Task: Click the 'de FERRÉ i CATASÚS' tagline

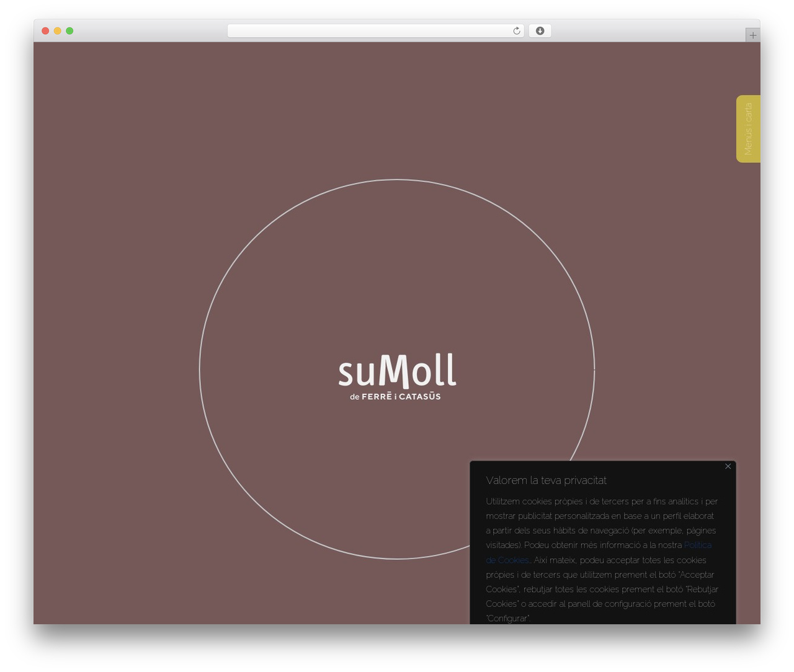Action: click(395, 396)
